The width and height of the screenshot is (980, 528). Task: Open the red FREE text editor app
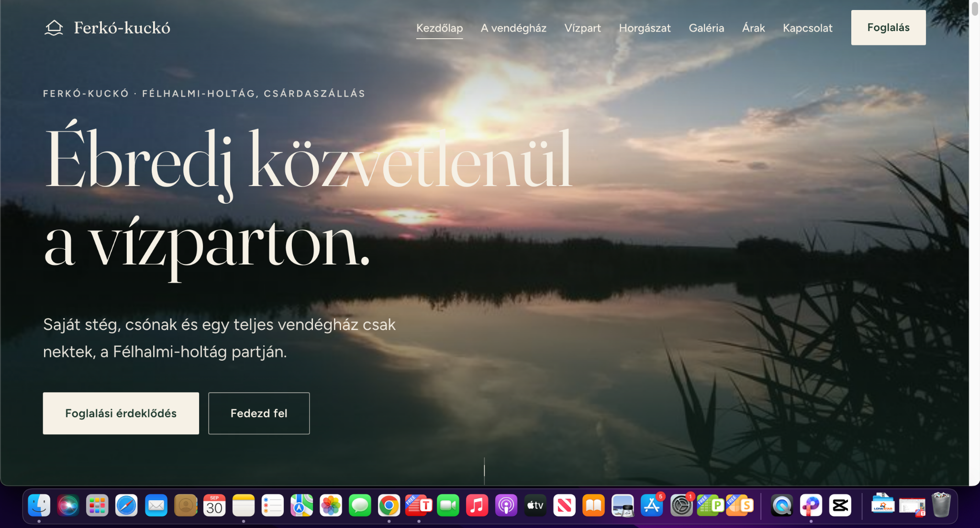(x=419, y=506)
